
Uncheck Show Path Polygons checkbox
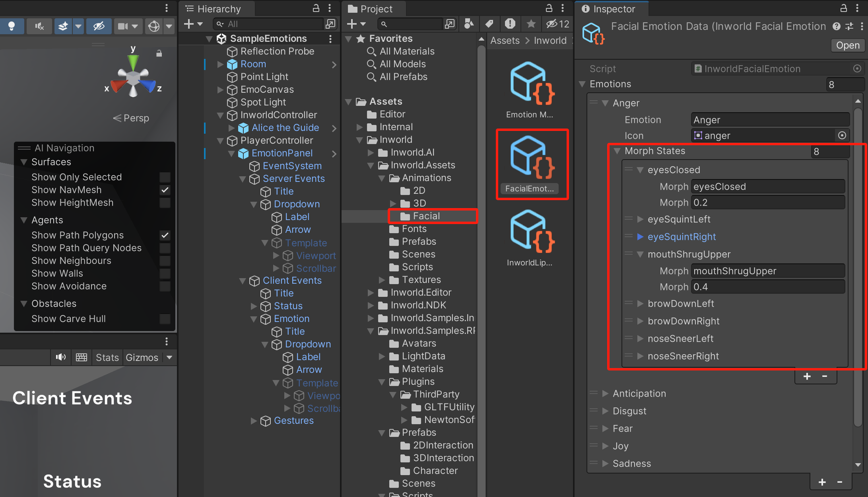pyautogui.click(x=165, y=235)
